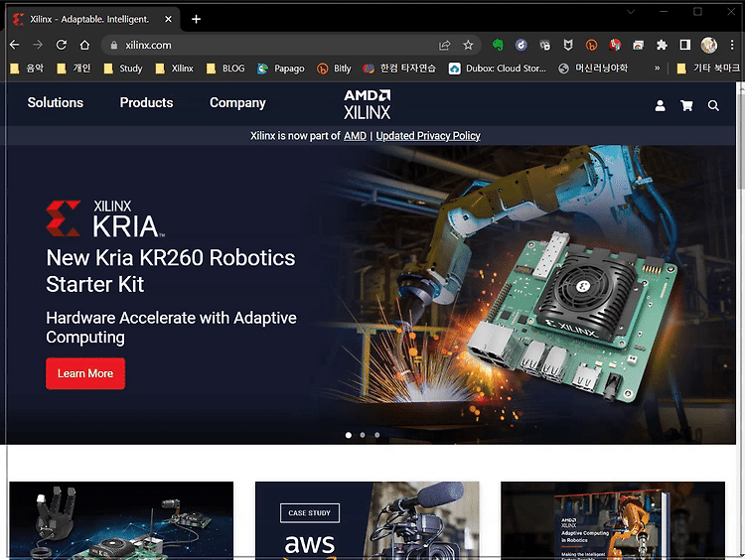Select the third carousel dot
This screenshot has width=745, height=560.
click(376, 435)
